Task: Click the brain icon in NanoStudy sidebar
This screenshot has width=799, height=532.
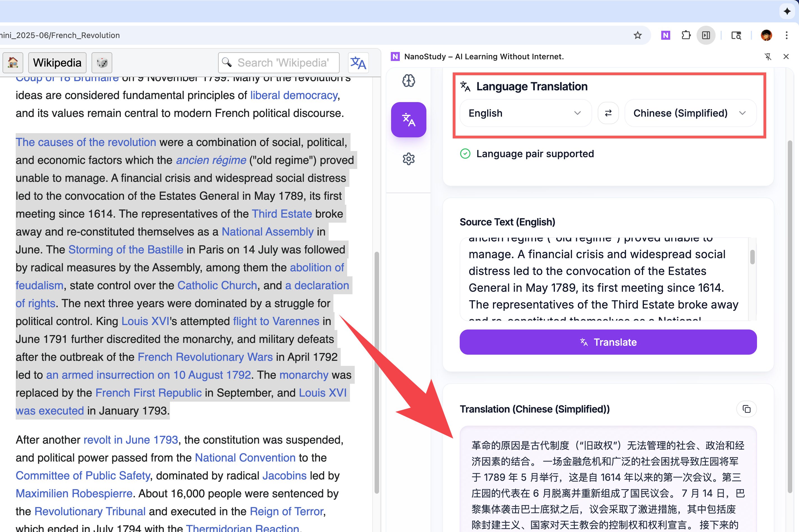Action: 408,81
